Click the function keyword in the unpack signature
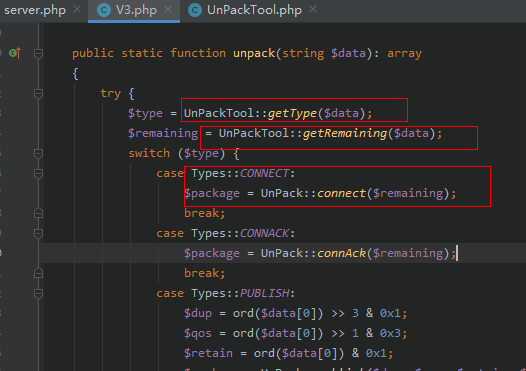 coord(198,53)
